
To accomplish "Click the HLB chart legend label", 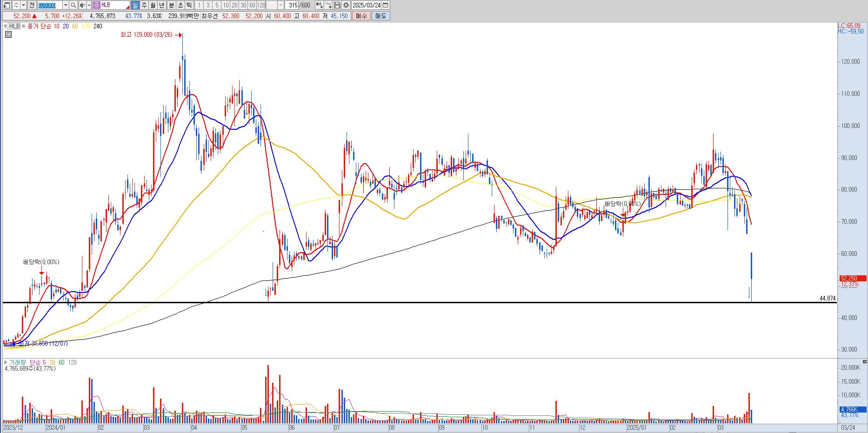I will click(x=14, y=26).
